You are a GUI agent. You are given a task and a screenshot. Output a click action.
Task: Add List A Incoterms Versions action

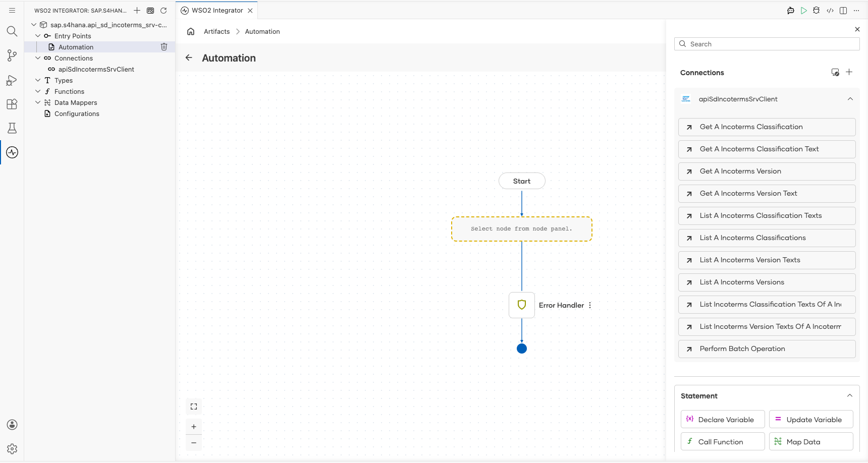coord(767,282)
